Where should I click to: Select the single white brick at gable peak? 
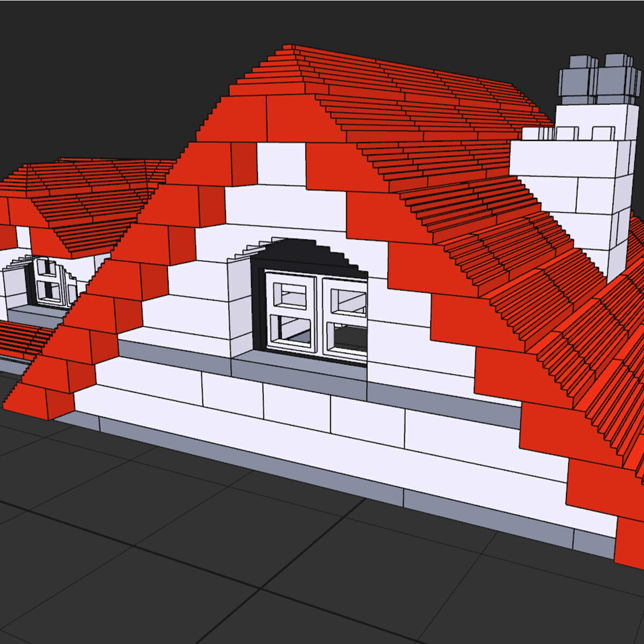click(281, 164)
